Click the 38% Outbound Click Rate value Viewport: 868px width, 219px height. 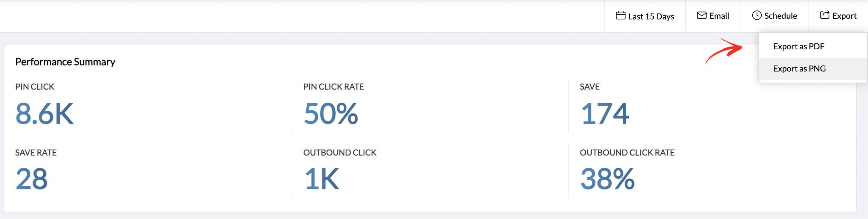click(607, 179)
